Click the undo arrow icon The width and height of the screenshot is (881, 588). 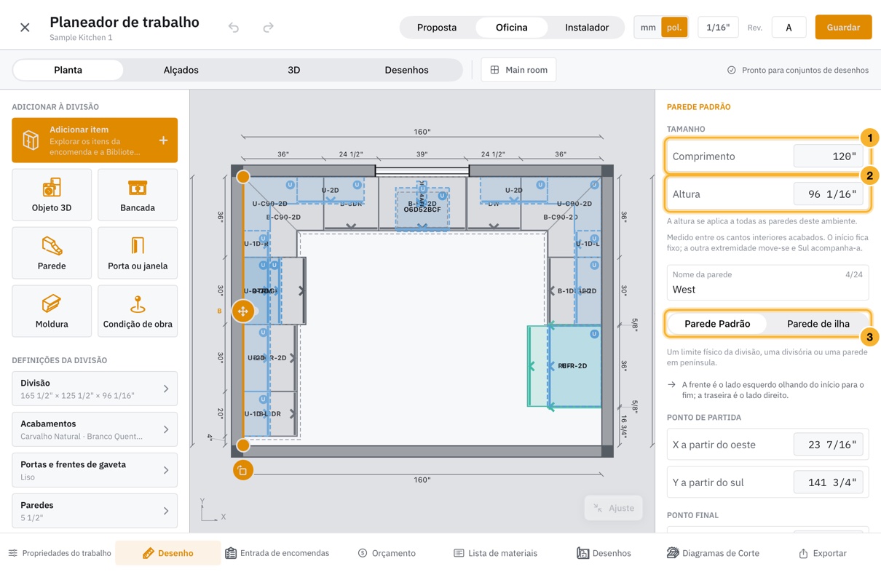click(x=234, y=28)
